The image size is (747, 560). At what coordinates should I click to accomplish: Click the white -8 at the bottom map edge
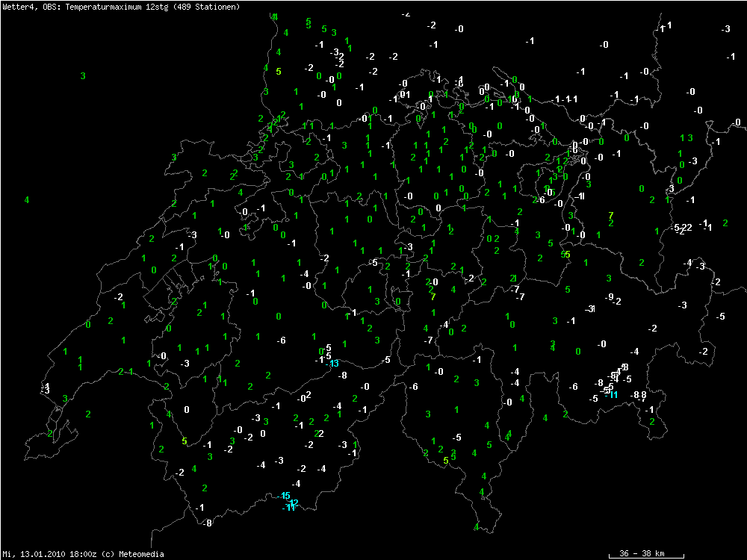(x=208, y=523)
